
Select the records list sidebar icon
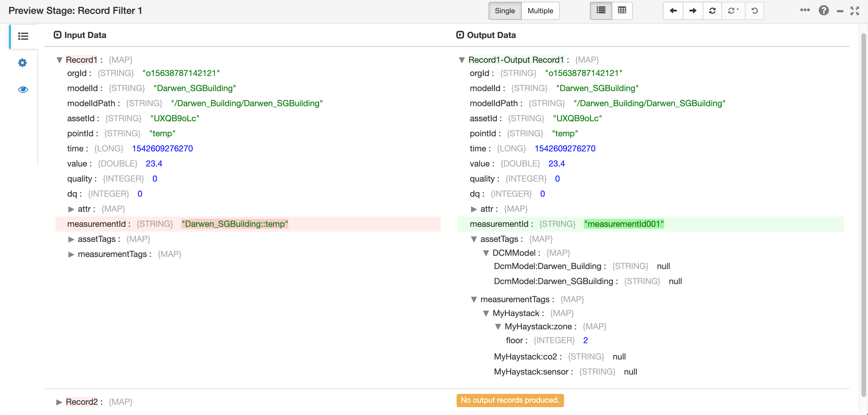coord(23,36)
